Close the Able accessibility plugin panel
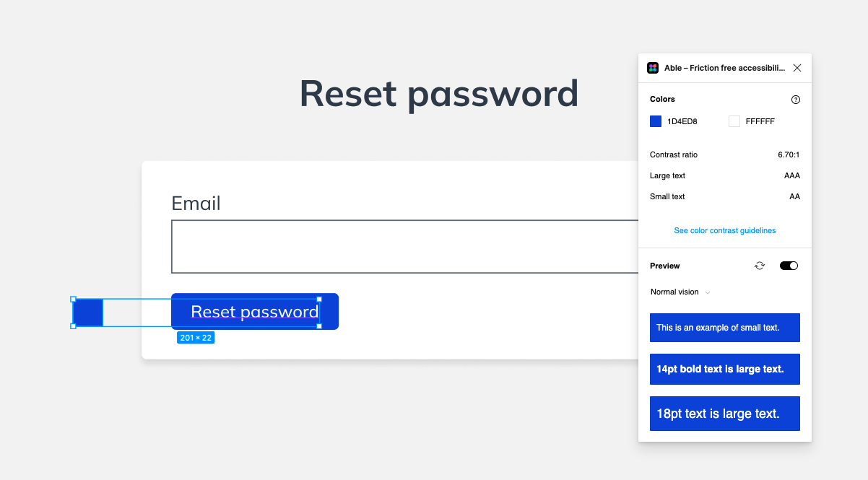868x480 pixels. pos(797,67)
